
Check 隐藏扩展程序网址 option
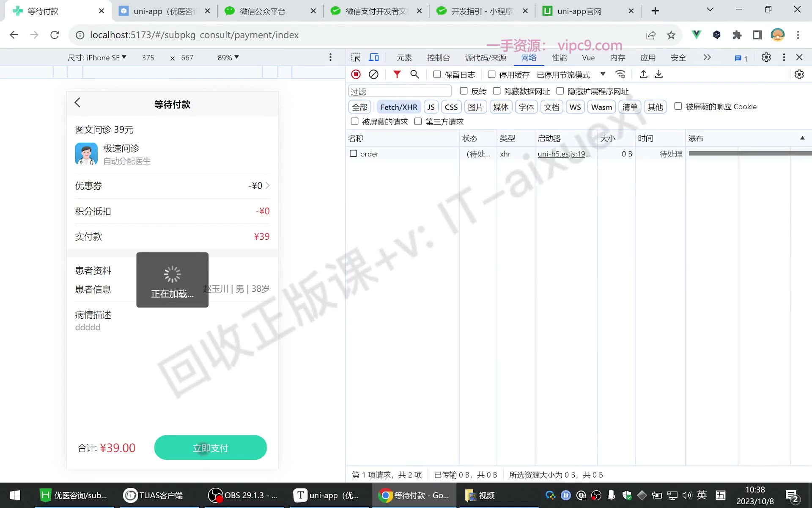click(x=560, y=91)
